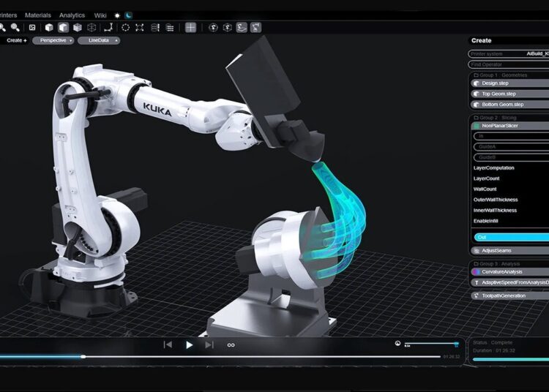The height and width of the screenshot is (392, 549).
Task: Click the In input field
Action: [x=511, y=136]
